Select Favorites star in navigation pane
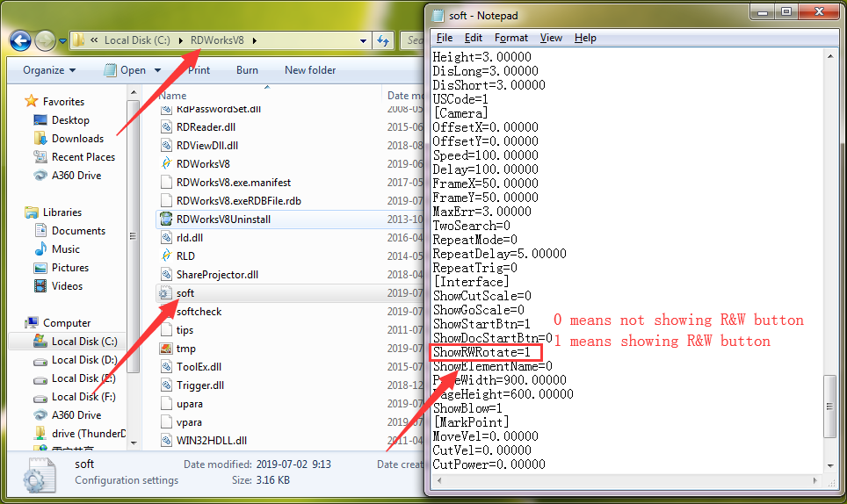 (32, 101)
